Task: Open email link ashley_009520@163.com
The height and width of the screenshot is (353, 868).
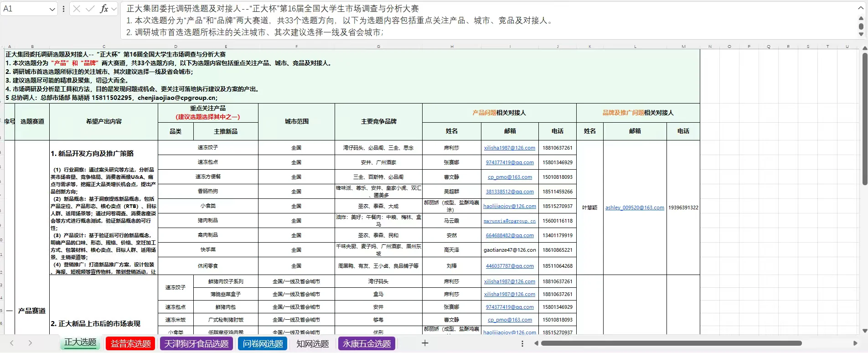Action: tap(635, 208)
